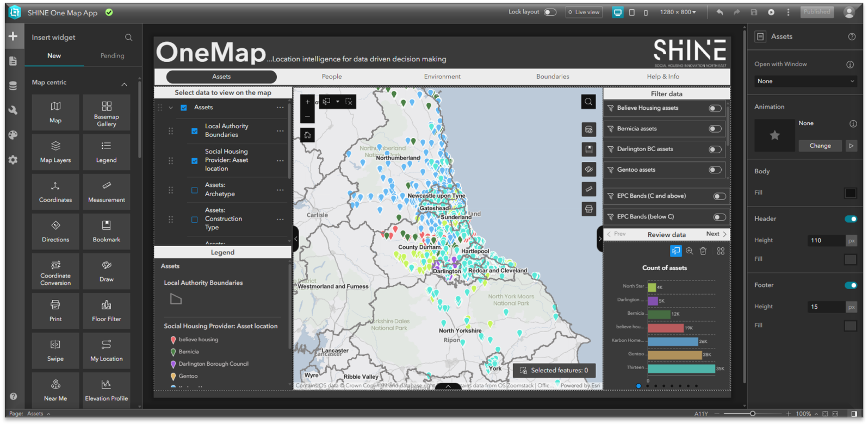Click the Live view button

[x=584, y=12]
